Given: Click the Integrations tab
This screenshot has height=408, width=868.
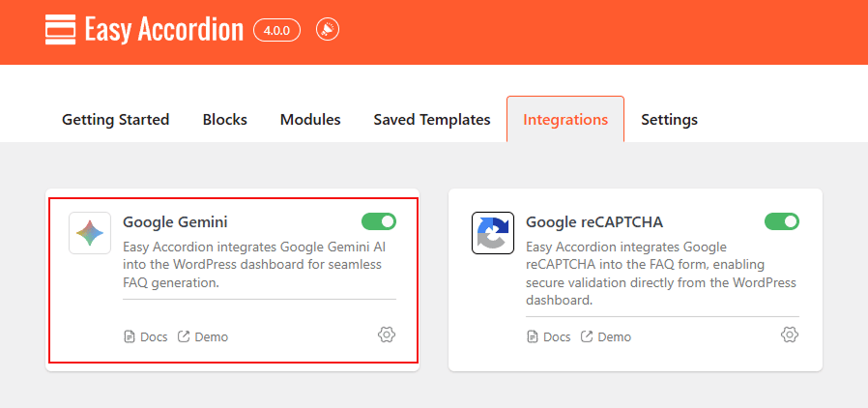Looking at the screenshot, I should click(x=565, y=120).
